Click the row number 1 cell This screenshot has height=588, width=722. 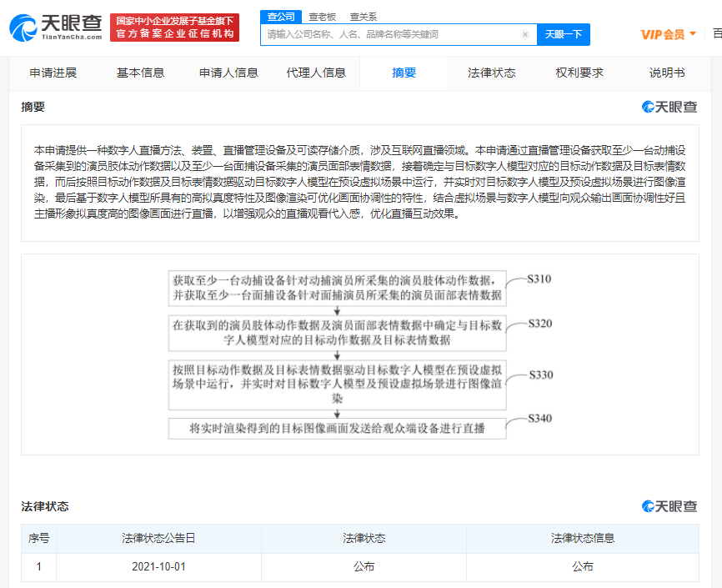(x=38, y=567)
